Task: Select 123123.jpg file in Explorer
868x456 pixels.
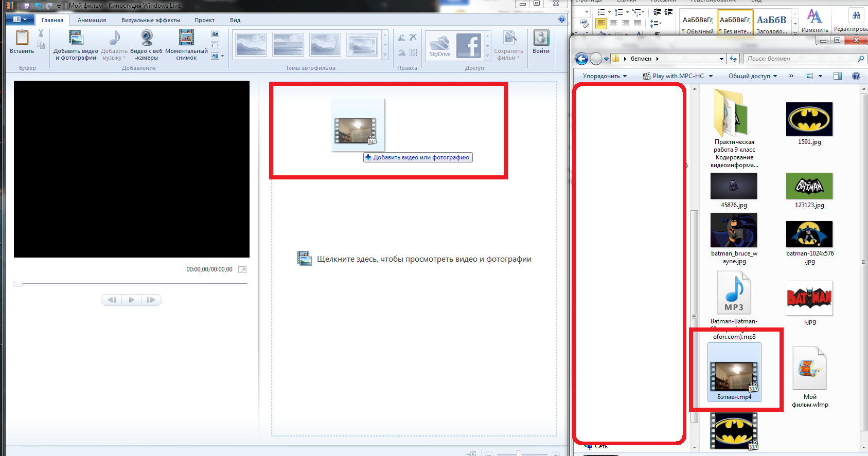Action: point(809,190)
